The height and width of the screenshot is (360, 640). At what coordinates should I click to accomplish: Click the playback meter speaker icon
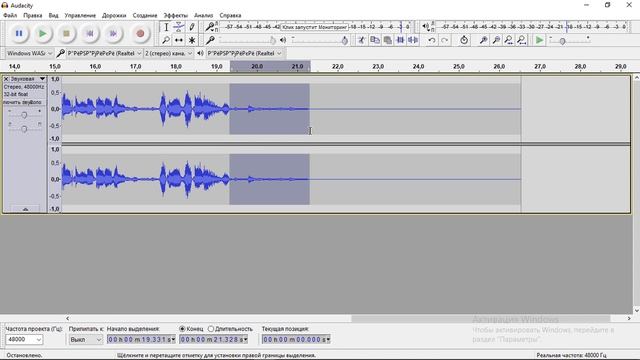tap(426, 27)
